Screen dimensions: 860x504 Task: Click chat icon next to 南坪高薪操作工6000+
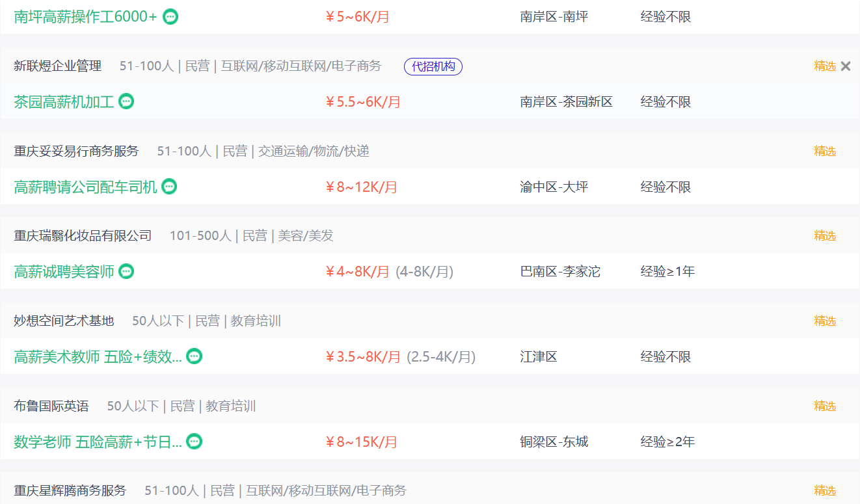pyautogui.click(x=170, y=17)
